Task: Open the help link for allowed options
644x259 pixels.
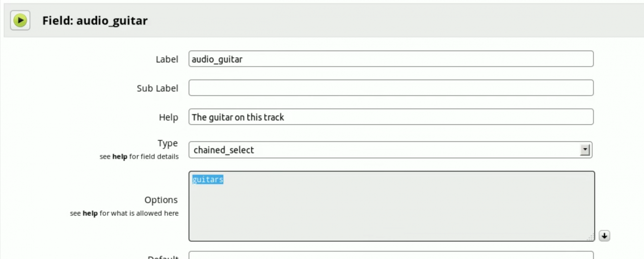Action: tap(90, 213)
